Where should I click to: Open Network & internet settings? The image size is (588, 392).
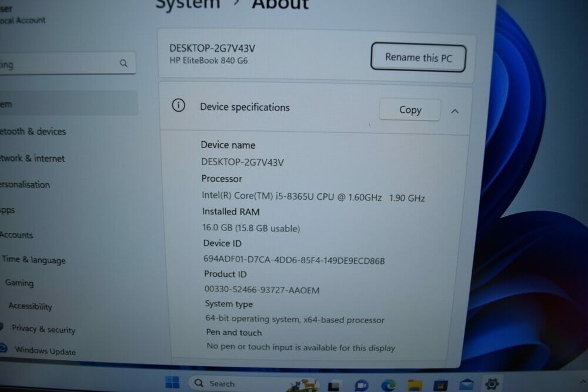pos(32,158)
